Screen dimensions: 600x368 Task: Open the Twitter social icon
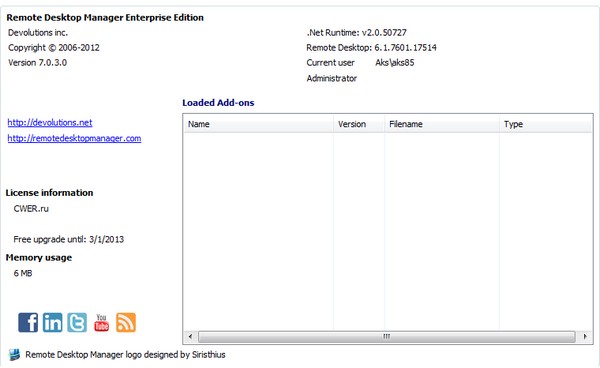[77, 322]
